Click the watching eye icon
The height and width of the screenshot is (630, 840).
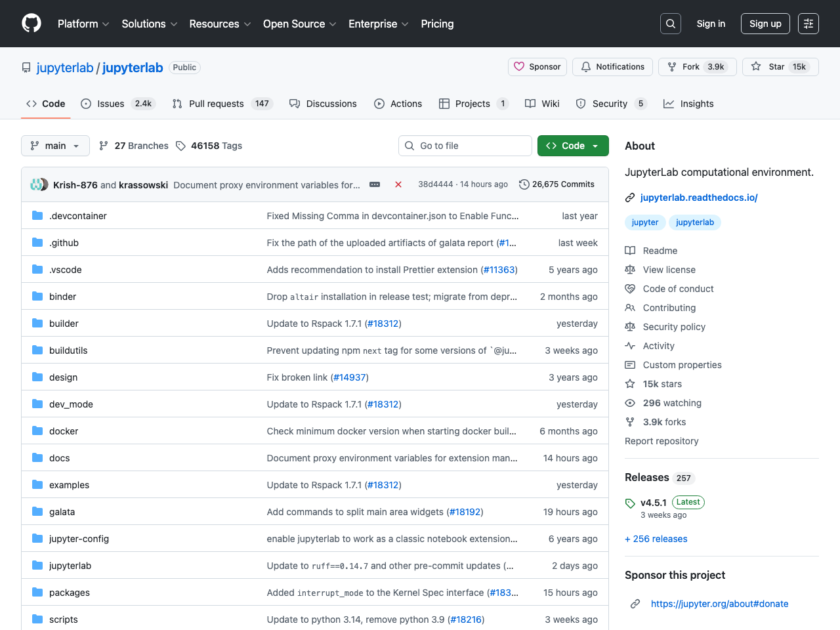[x=631, y=402]
